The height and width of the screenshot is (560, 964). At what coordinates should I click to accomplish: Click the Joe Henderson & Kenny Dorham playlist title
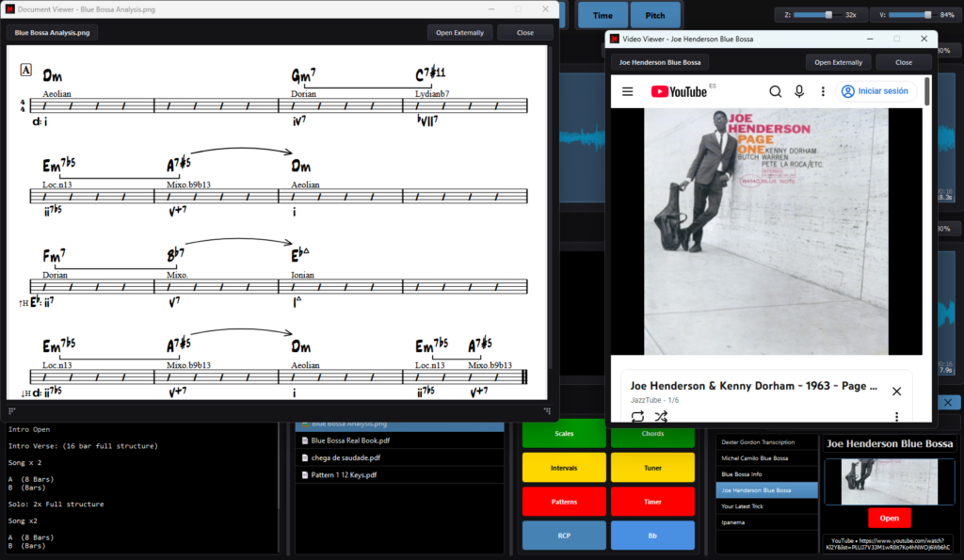754,386
